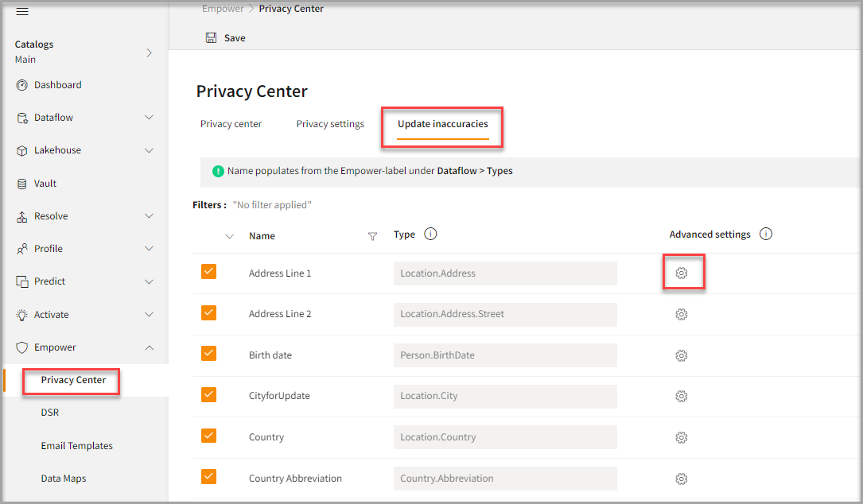Uncheck the Address Line 1 checkbox

208,272
